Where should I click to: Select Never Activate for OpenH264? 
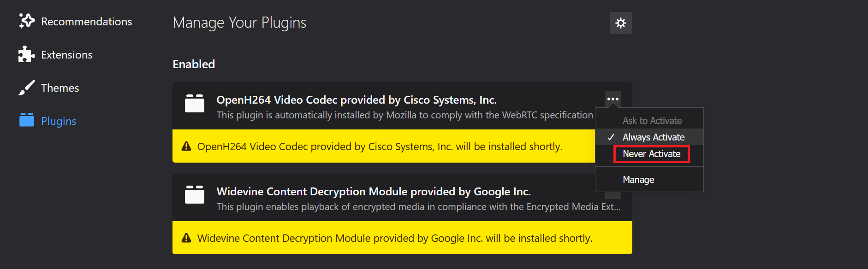point(651,154)
